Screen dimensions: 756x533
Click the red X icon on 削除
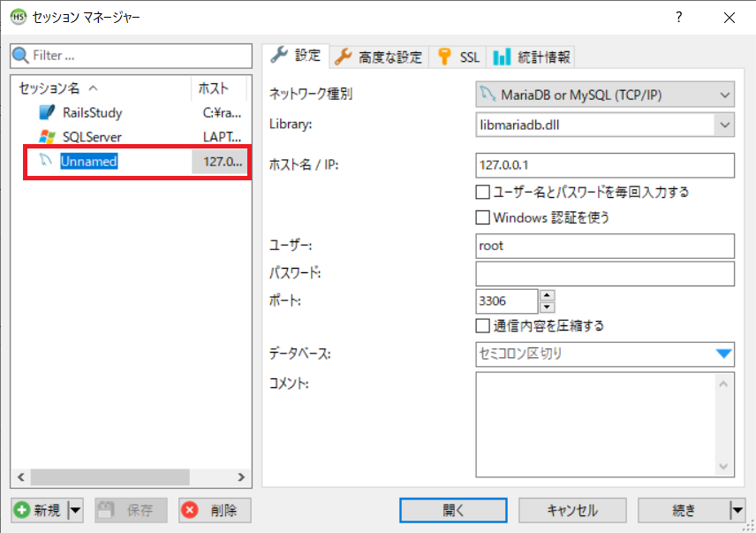(190, 510)
